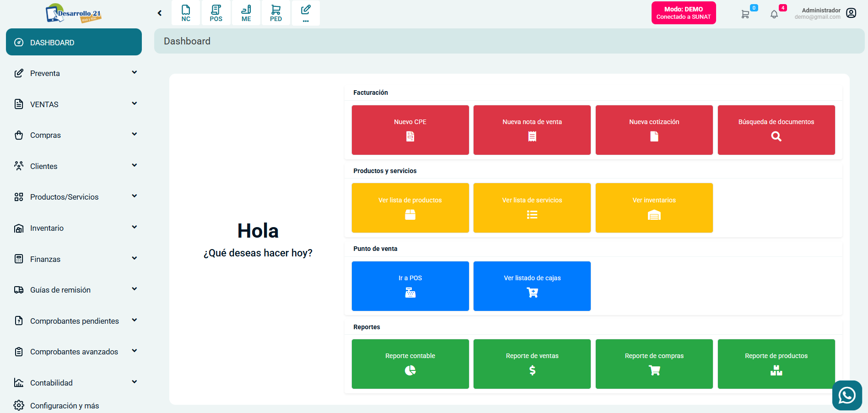
Task: Click the NC shortcut icon in top toolbar
Action: coord(186,13)
